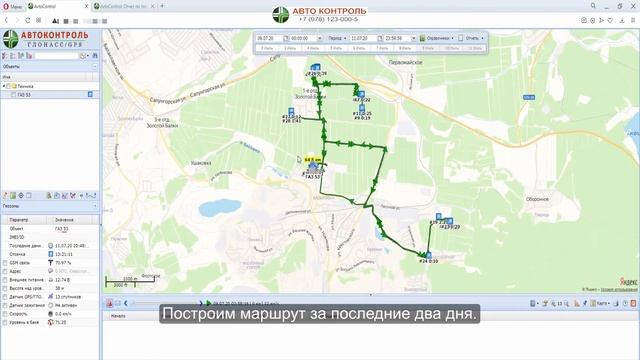The image size is (640, 360).
Task: Close the first AvtoControl browser tab
Action: (x=86, y=7)
